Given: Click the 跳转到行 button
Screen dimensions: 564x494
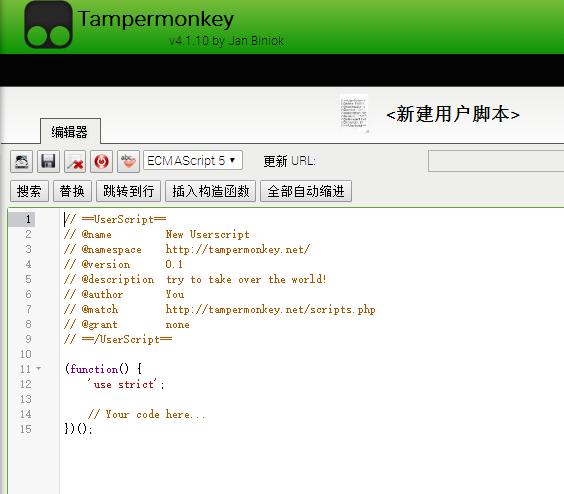Looking at the screenshot, I should [x=128, y=191].
